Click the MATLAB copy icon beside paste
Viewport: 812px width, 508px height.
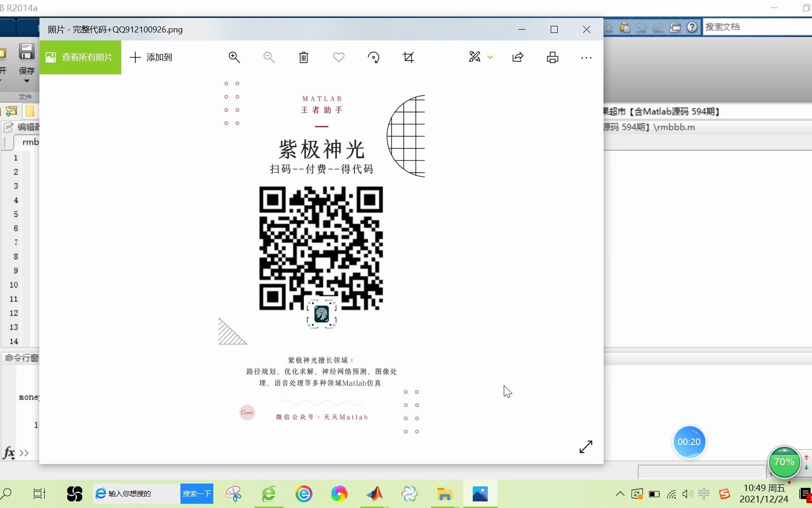[x=609, y=27]
